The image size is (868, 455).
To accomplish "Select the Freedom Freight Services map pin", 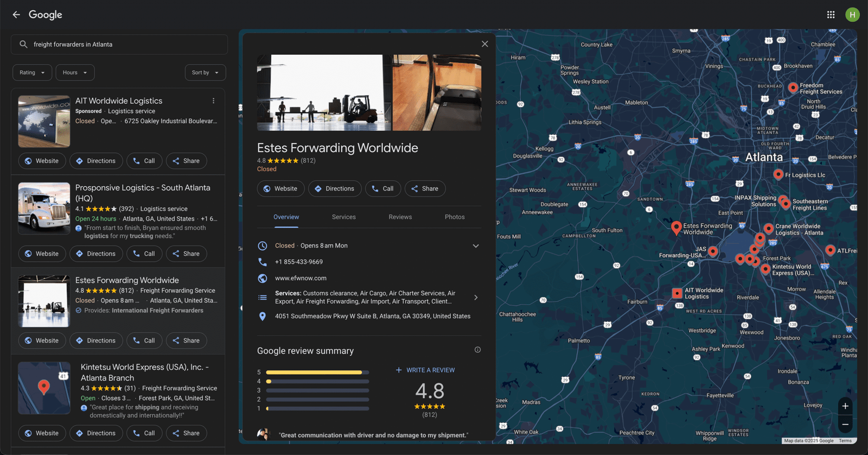I will pyautogui.click(x=793, y=87).
